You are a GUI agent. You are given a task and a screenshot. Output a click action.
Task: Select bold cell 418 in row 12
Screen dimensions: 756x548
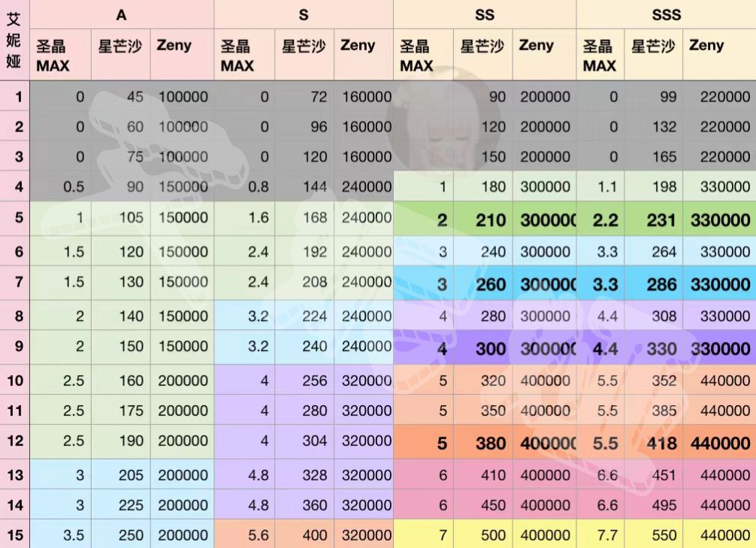pos(653,443)
